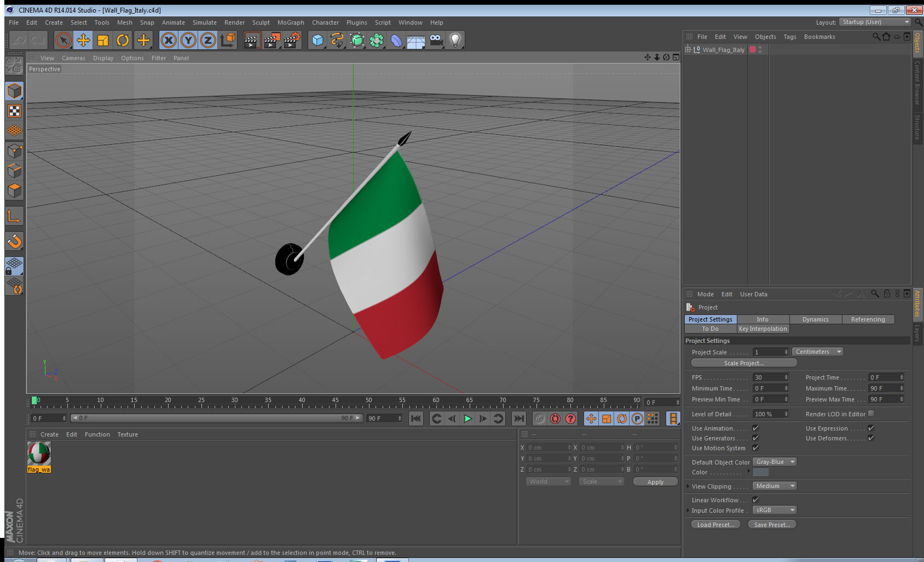This screenshot has height=562, width=924.
Task: Click the Scale Project... button
Action: [x=744, y=363]
